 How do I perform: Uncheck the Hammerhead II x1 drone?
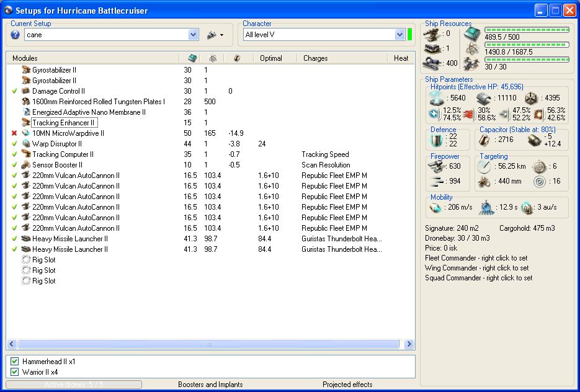pyautogui.click(x=15, y=362)
